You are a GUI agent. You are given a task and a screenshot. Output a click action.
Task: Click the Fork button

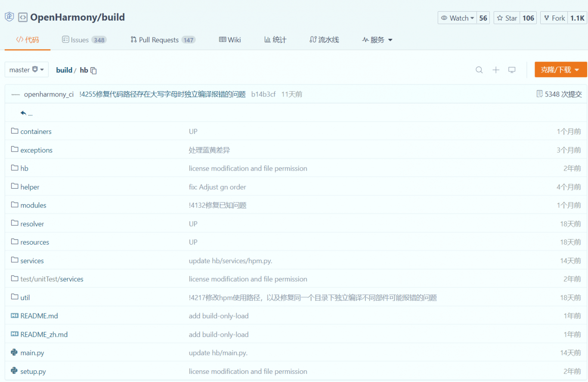coord(554,18)
